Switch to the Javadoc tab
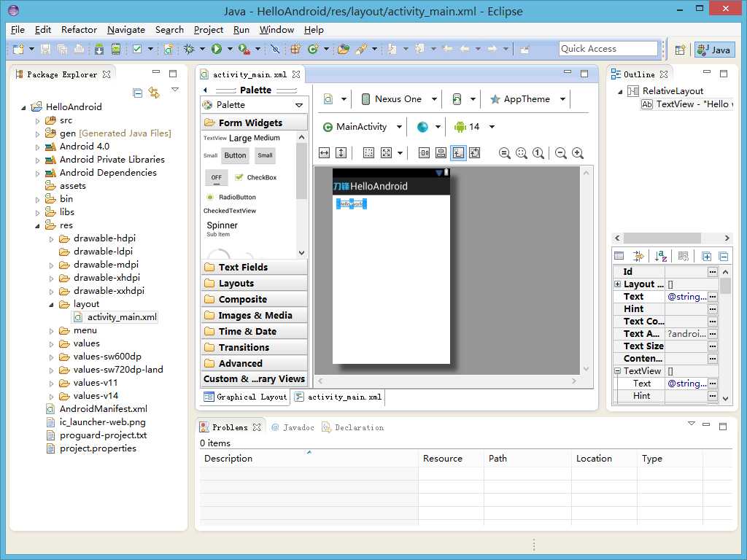747x560 pixels. tap(293, 427)
